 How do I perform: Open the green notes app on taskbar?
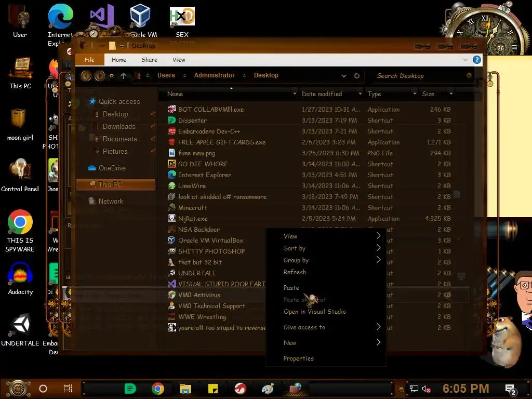pyautogui.click(x=130, y=389)
